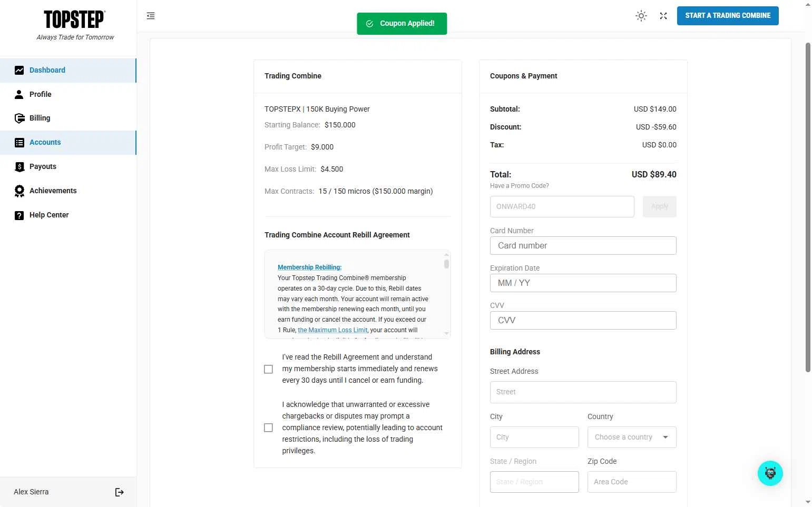Click the Membership Rebilling link
This screenshot has width=812, height=507.
pyautogui.click(x=309, y=267)
